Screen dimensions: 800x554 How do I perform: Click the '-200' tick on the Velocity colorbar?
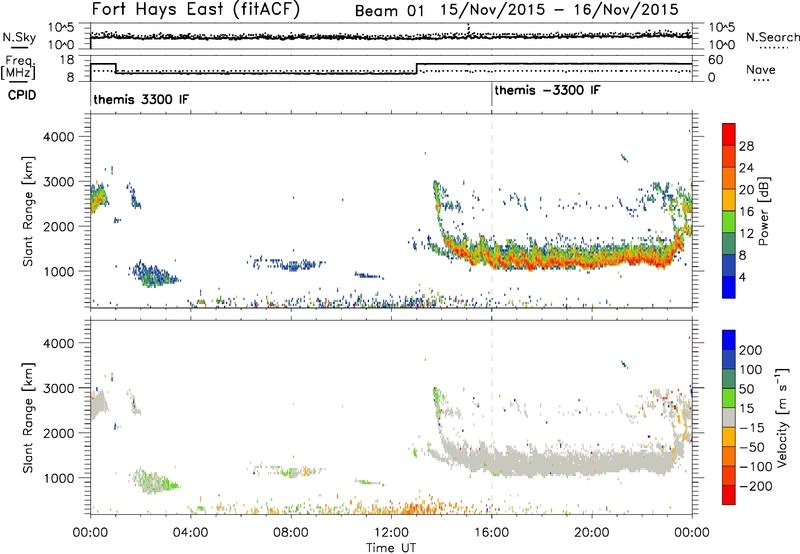point(755,486)
